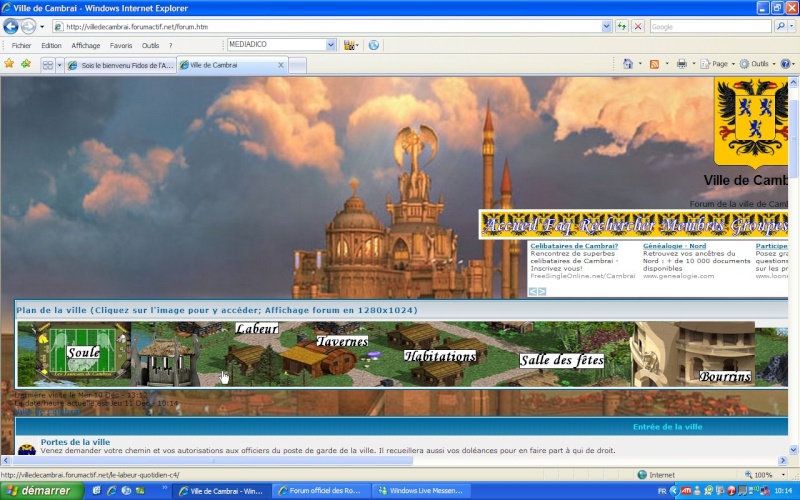
Task: Click the 'Entrée de la ville' category header
Action: (667, 427)
